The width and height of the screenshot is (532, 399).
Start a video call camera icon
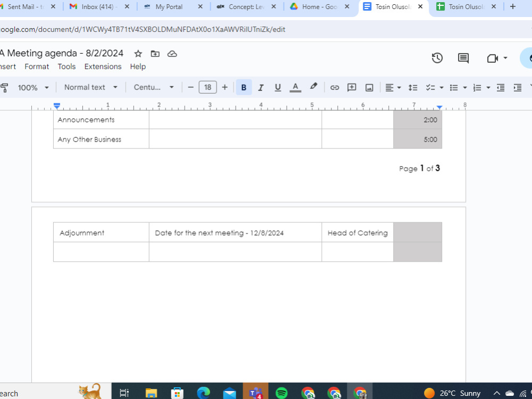(x=492, y=59)
